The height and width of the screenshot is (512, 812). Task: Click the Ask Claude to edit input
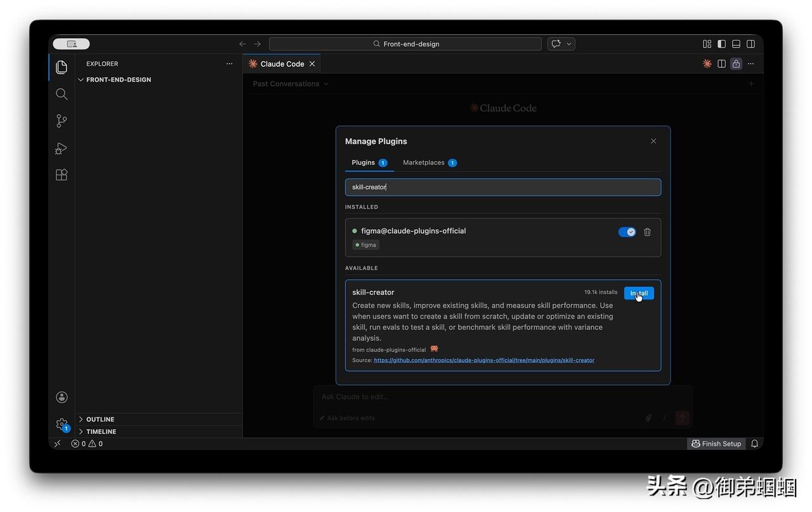coord(502,397)
